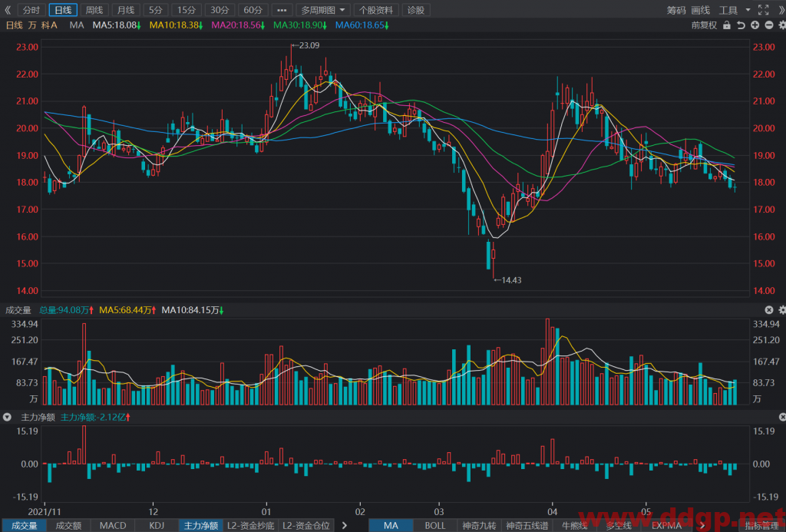Select 多空线 indicator tab

point(618,526)
